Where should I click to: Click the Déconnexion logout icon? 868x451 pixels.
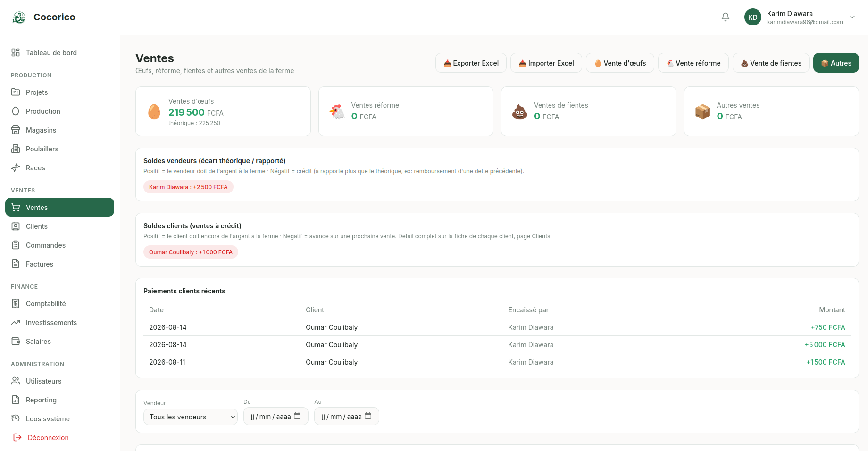point(17,437)
